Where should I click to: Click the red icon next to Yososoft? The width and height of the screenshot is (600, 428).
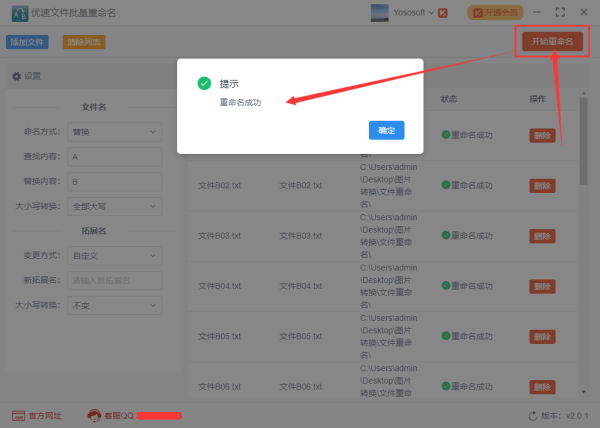pyautogui.click(x=443, y=13)
